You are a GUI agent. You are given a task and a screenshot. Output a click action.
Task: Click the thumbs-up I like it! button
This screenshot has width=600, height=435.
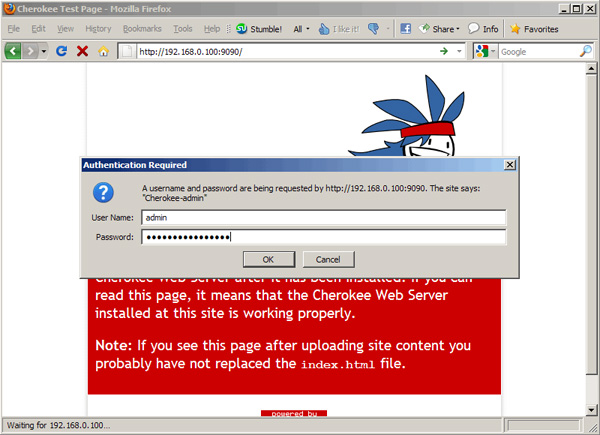pos(339,29)
